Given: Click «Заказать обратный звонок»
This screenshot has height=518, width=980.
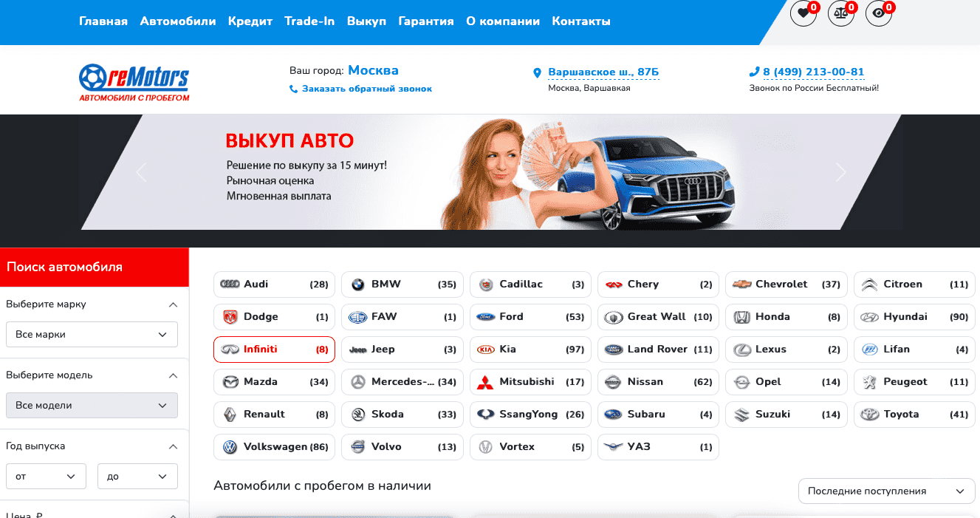Looking at the screenshot, I should [x=366, y=87].
